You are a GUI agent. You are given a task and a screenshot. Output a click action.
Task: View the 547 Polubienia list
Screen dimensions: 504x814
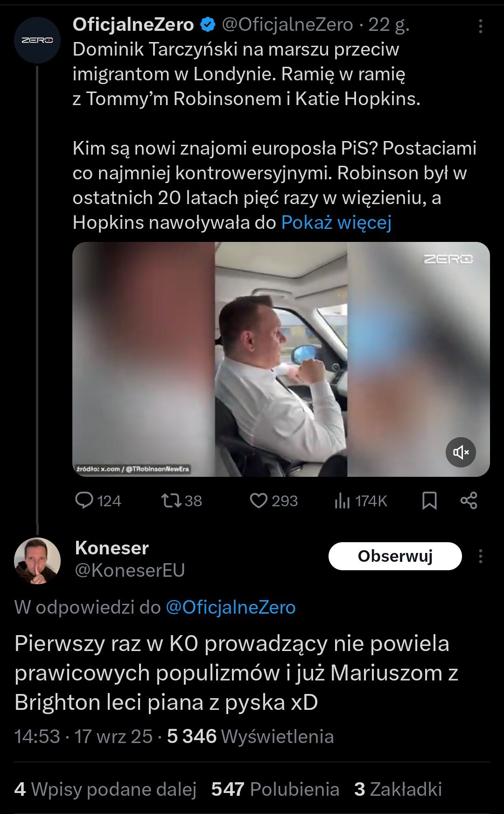tap(275, 789)
